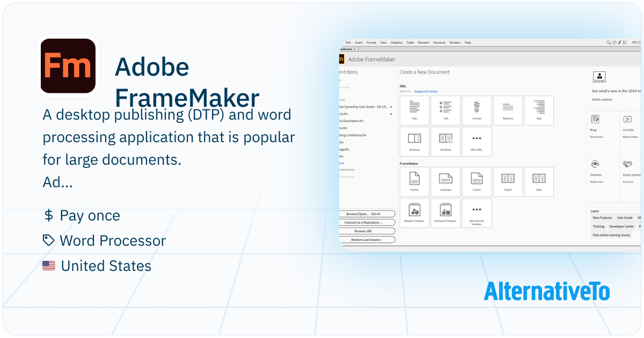The width and height of the screenshot is (644, 338).
Task: Click the User Guide learn button
Action: click(625, 218)
